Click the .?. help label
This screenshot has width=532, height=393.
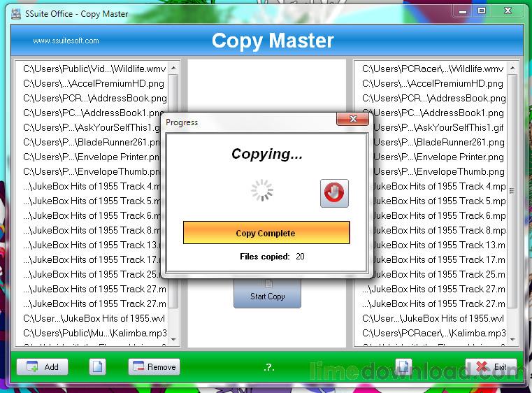[x=268, y=367]
